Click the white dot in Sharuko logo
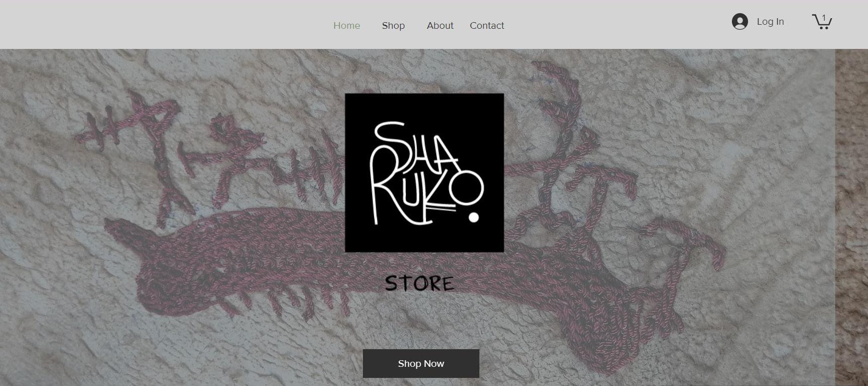 [473, 217]
